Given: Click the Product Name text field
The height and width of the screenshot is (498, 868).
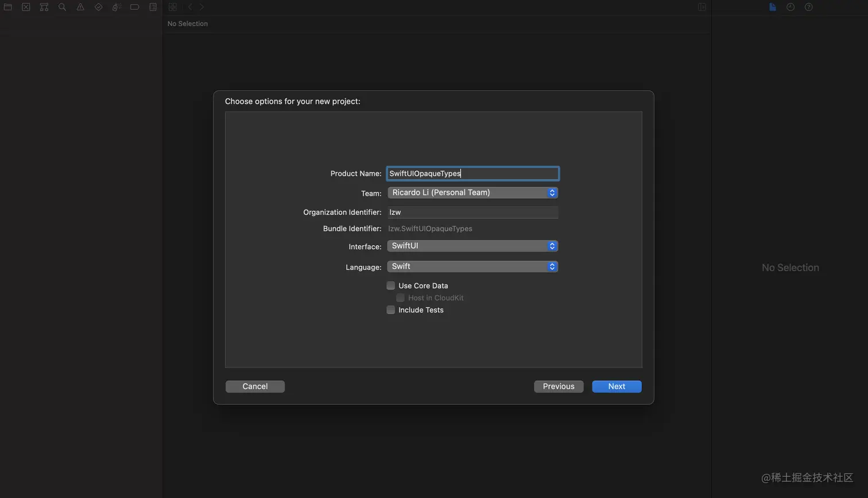Looking at the screenshot, I should [x=472, y=173].
